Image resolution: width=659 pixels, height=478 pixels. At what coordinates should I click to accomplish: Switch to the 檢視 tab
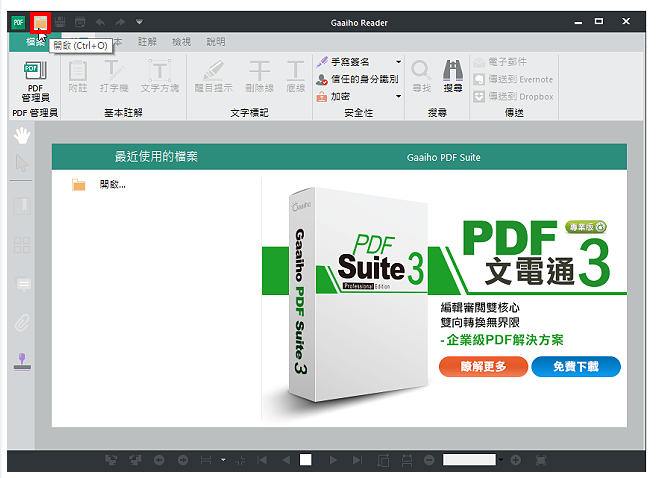click(x=182, y=42)
